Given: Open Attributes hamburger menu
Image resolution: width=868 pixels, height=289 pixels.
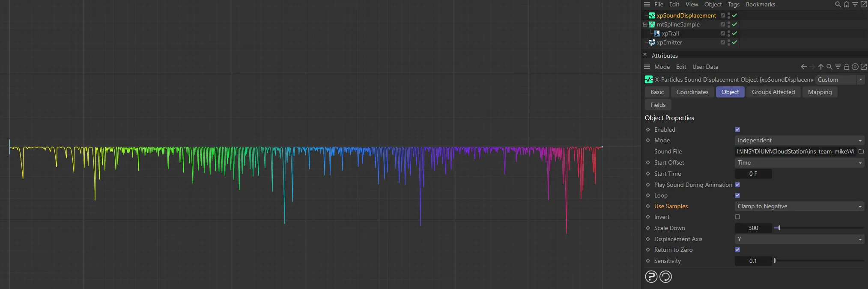Looking at the screenshot, I should [x=647, y=67].
